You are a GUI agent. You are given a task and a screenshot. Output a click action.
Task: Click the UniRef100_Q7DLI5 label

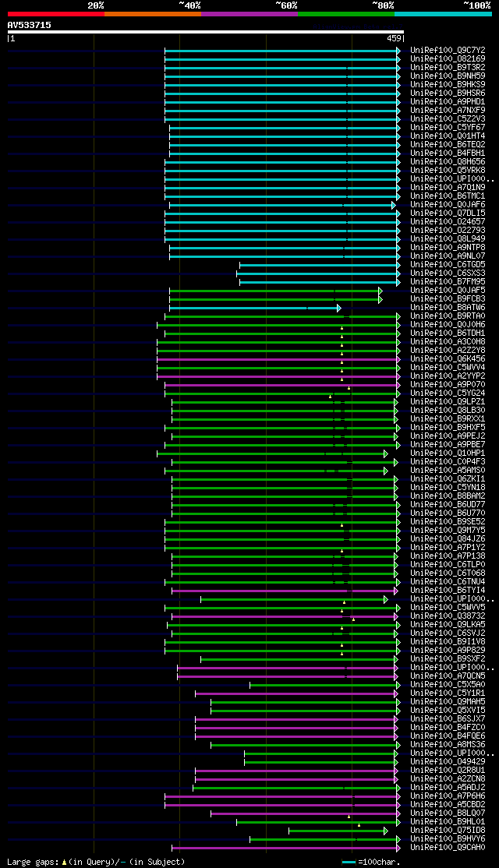[448, 213]
